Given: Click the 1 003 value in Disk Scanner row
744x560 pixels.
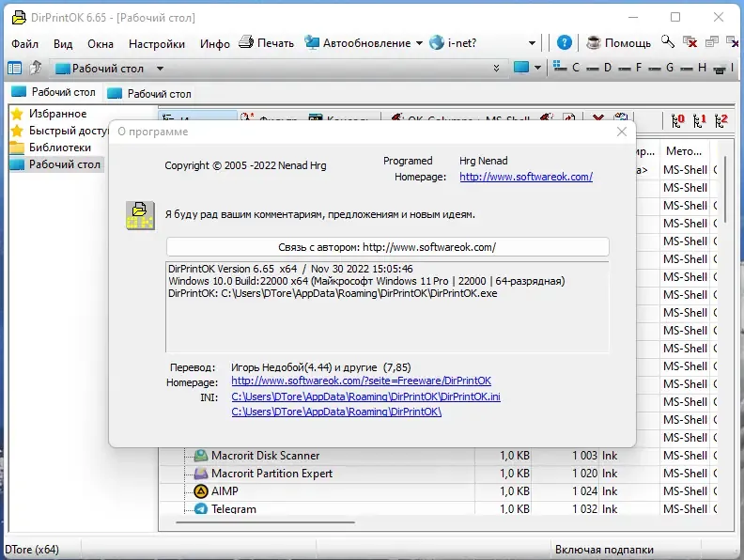Looking at the screenshot, I should (584, 456).
